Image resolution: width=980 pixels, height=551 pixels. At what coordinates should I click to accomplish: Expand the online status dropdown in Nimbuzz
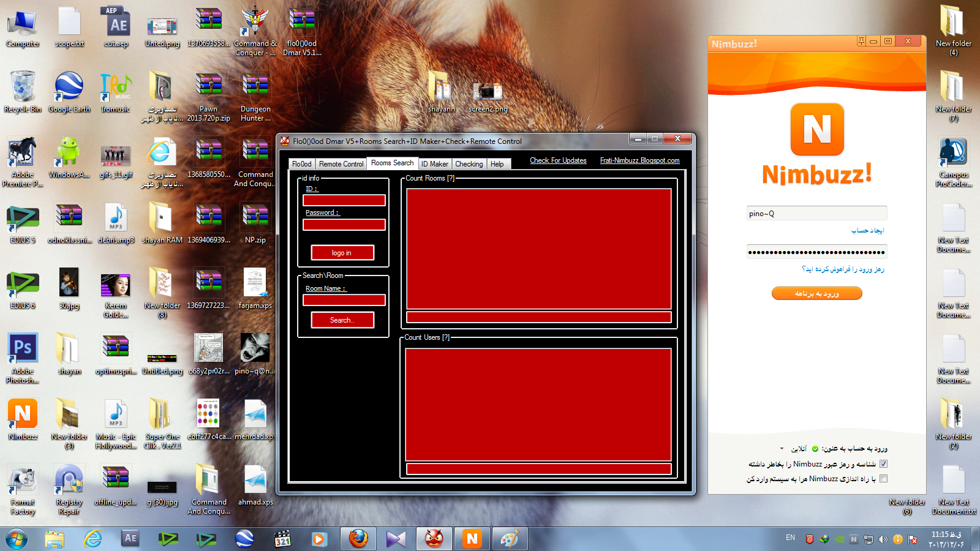(x=782, y=449)
